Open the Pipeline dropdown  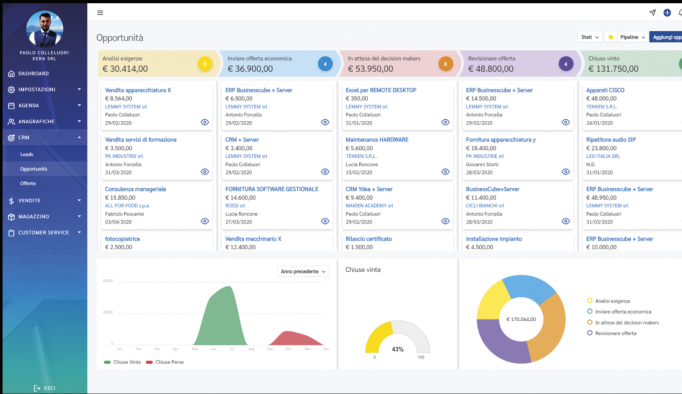(x=632, y=37)
